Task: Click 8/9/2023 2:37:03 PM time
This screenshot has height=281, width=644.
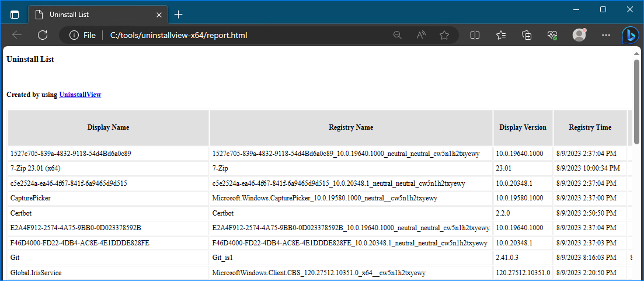Action: [x=590, y=243]
